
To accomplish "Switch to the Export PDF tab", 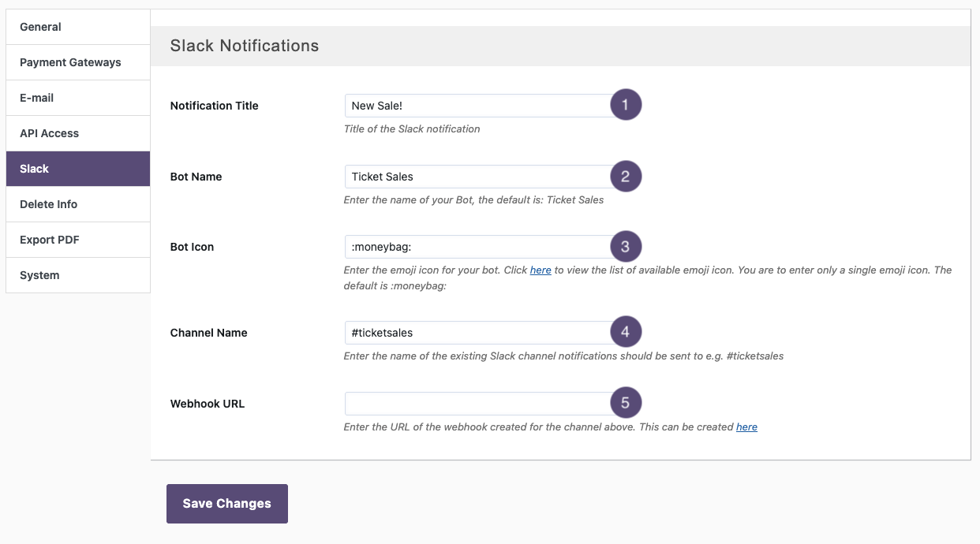I will tap(77, 240).
